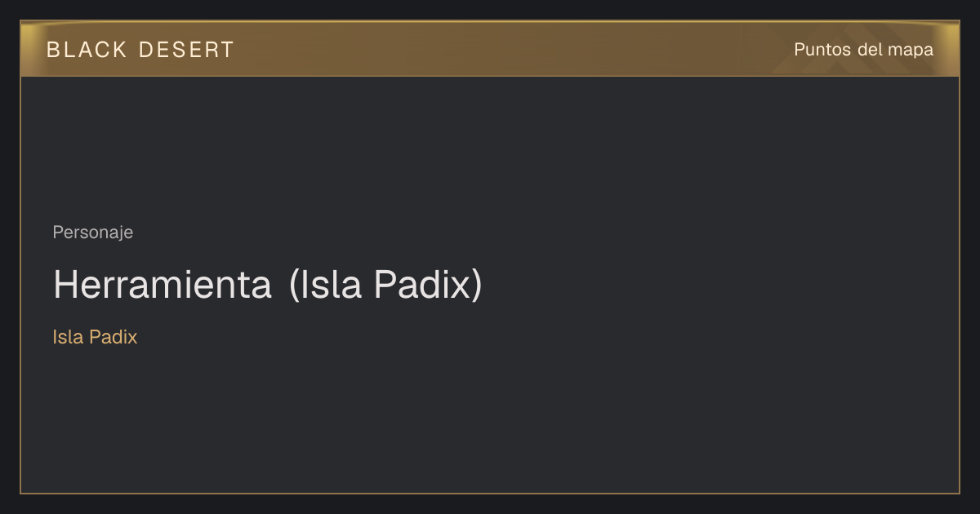Open the Herramienta (Isla Padix) title
The height and width of the screenshot is (514, 980).
coord(268,285)
